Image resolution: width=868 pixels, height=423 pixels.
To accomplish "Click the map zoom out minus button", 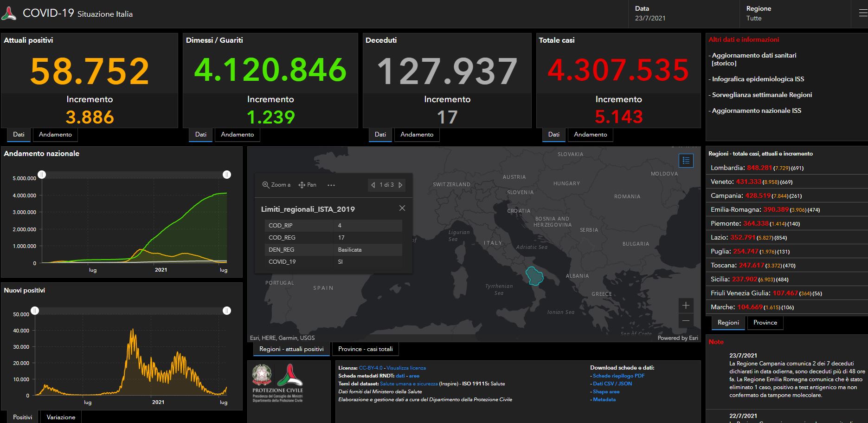I will tap(686, 320).
